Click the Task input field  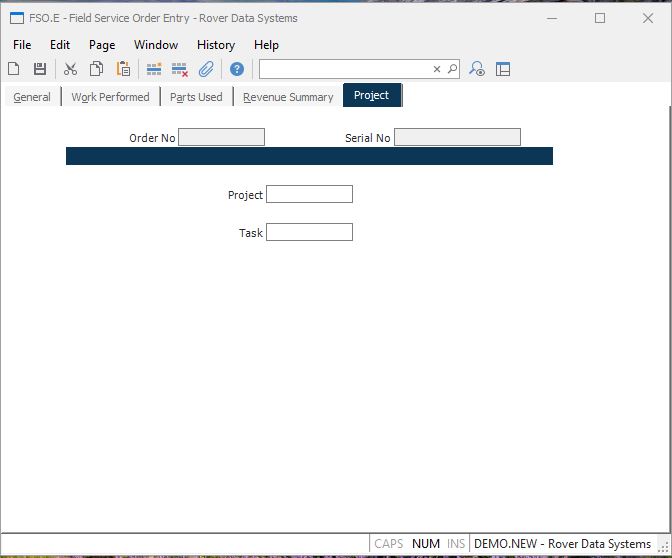[x=309, y=232]
